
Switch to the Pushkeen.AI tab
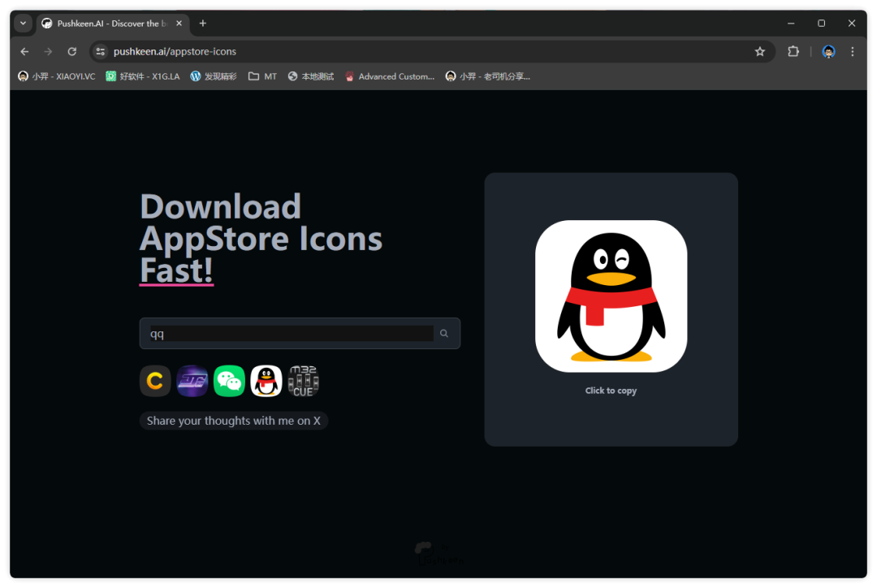point(112,24)
